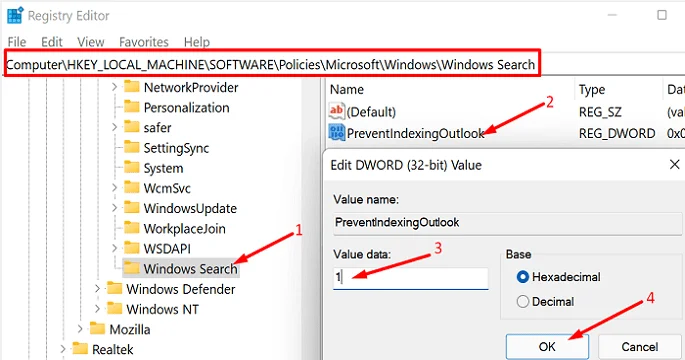Click the Windows Search folder icon
This screenshot has height=360, width=685.
point(131,267)
